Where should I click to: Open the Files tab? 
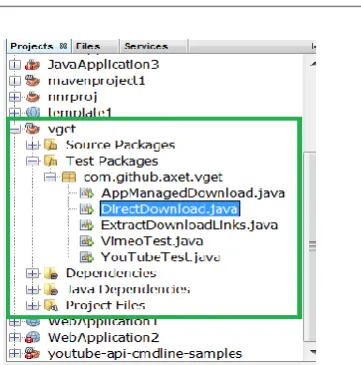coord(95,46)
